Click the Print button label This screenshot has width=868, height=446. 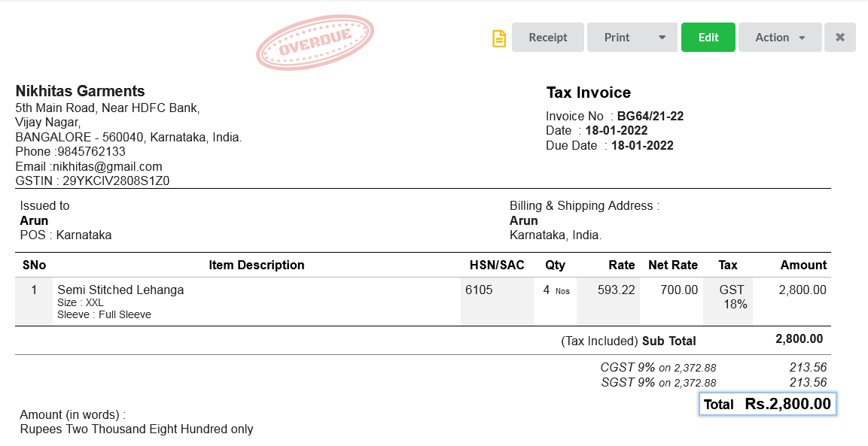click(x=617, y=38)
